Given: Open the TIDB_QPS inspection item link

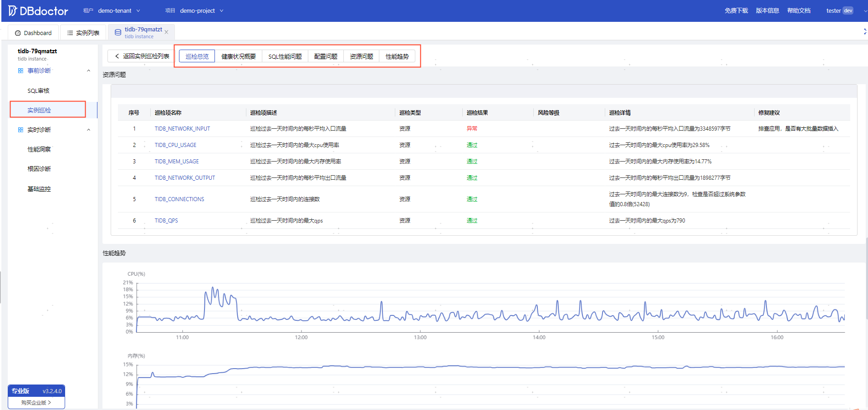Looking at the screenshot, I should click(x=166, y=221).
